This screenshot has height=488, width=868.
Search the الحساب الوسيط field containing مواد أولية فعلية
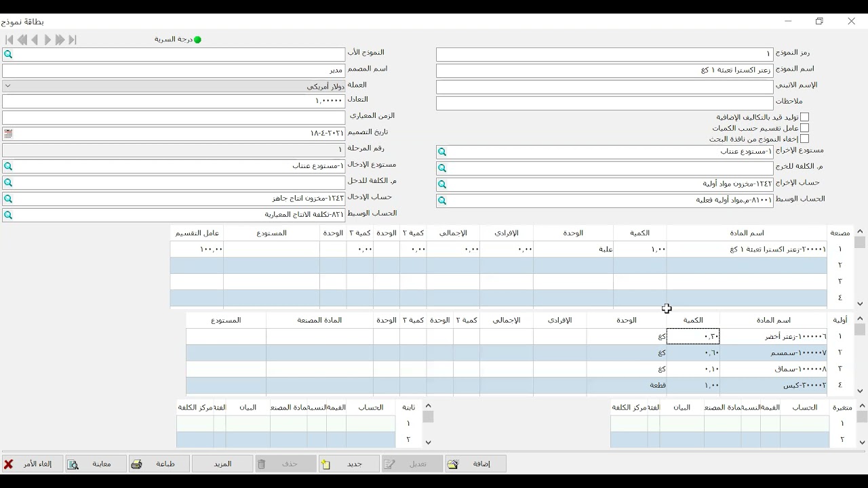coord(442,201)
